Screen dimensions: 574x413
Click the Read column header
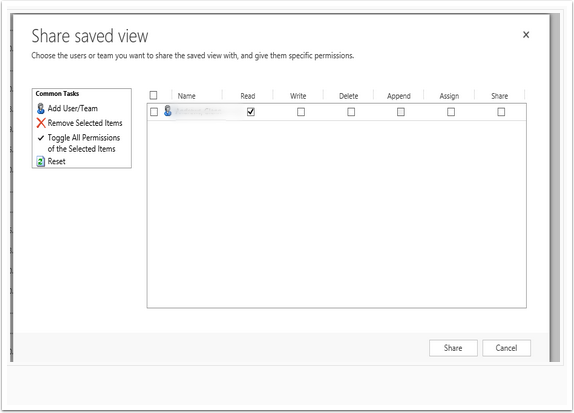point(247,96)
